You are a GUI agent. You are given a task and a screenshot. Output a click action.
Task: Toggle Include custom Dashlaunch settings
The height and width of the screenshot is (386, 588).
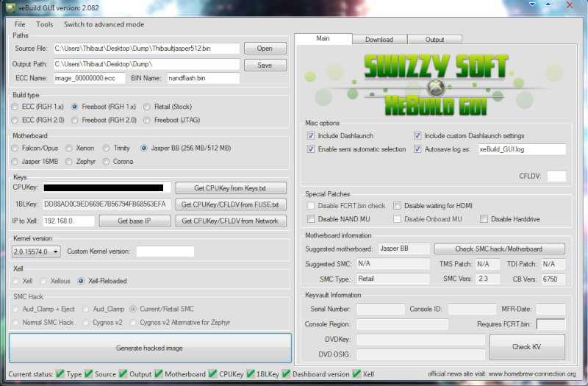[x=417, y=135]
